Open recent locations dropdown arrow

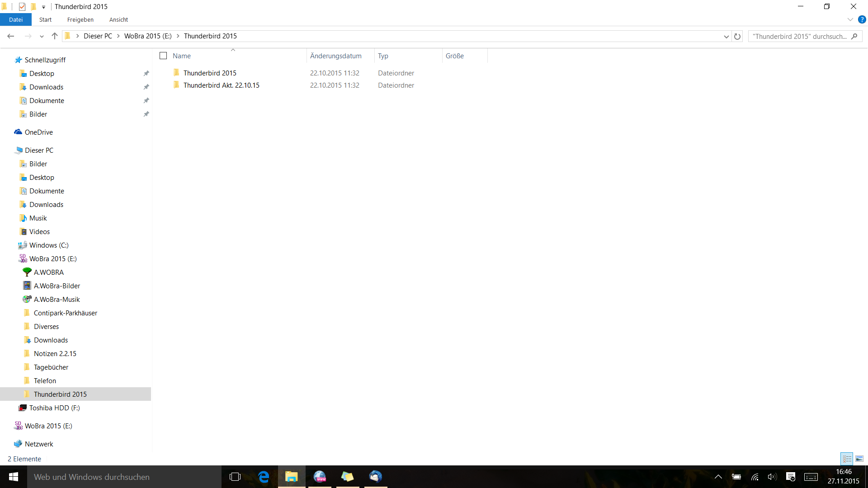pos(42,37)
